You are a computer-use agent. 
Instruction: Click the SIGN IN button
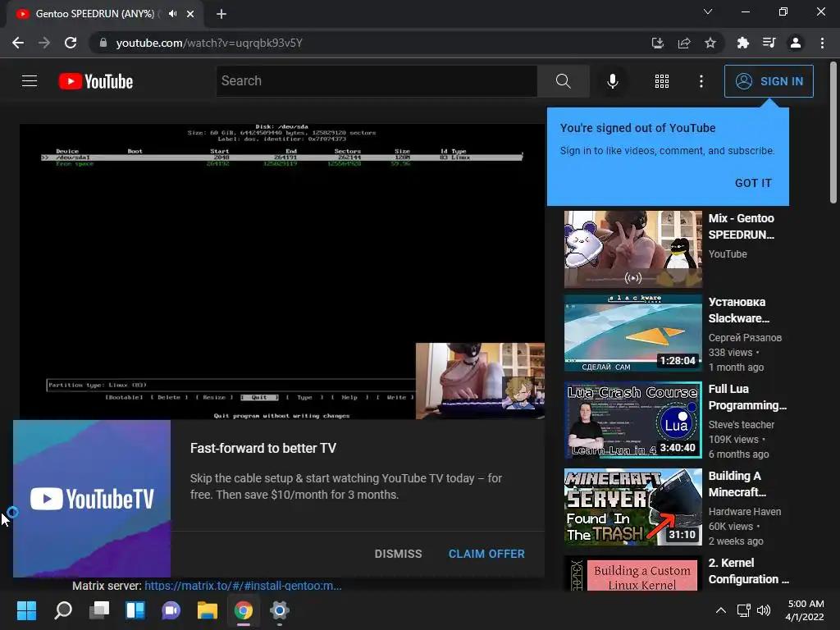(x=769, y=81)
